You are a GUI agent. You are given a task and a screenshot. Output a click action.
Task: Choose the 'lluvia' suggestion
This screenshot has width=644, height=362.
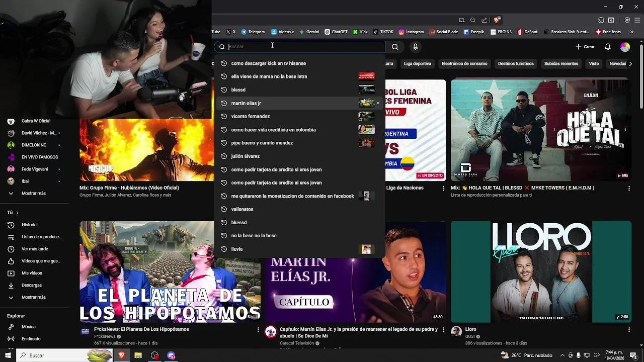coord(300,249)
